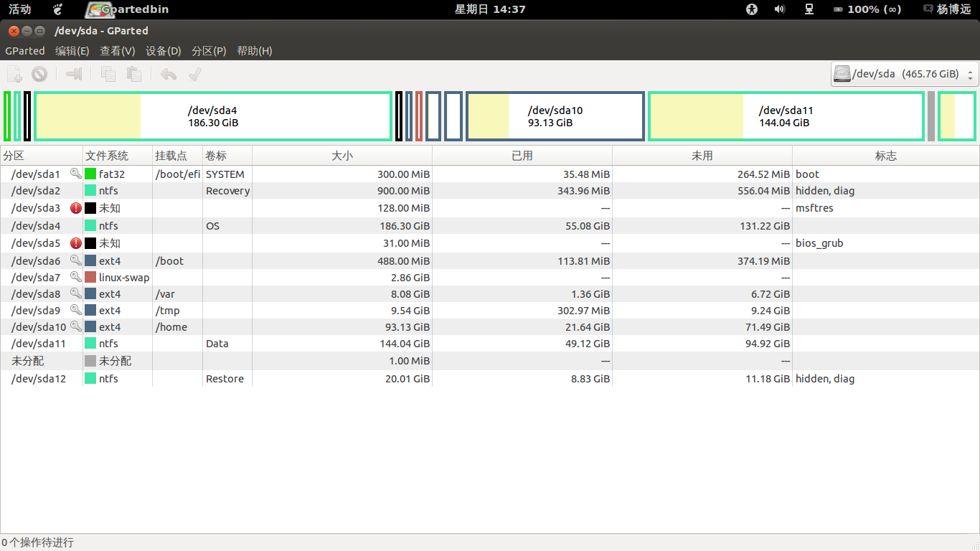Click the 挂载点 column header
Image resolution: width=980 pixels, height=551 pixels.
tap(178, 156)
